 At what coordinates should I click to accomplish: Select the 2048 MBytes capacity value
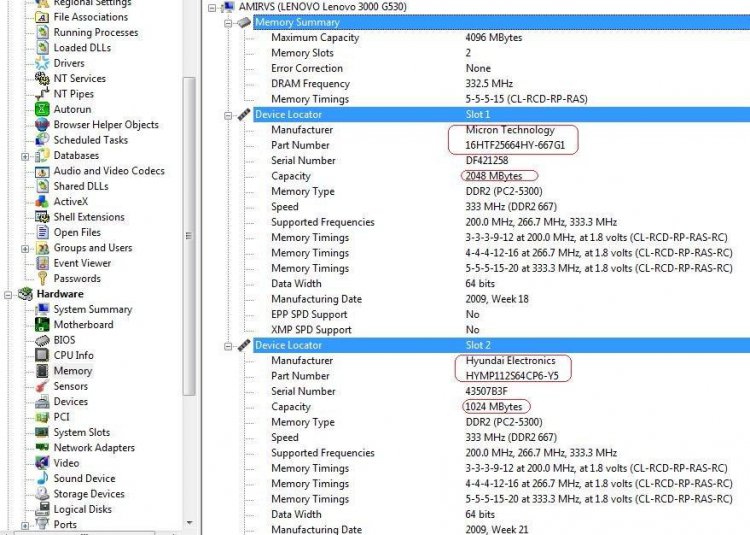point(494,176)
